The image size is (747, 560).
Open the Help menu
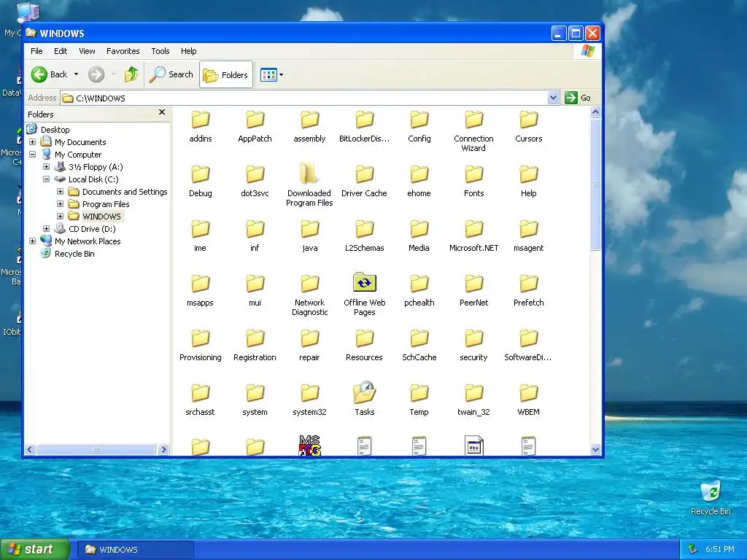[x=188, y=51]
